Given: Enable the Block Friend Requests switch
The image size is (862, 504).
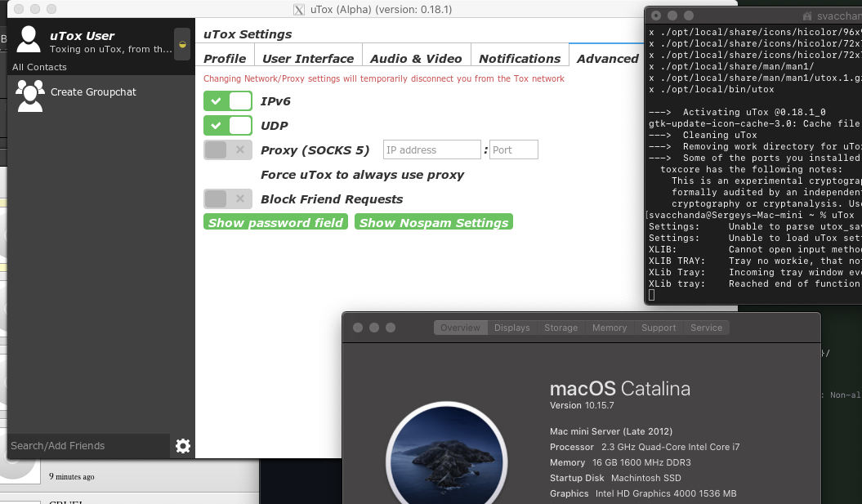Looking at the screenshot, I should [228, 199].
